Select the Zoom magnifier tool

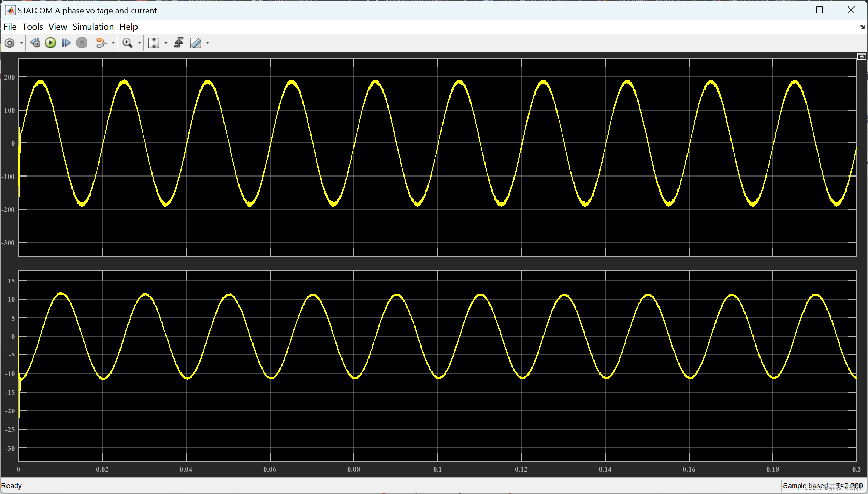click(127, 43)
